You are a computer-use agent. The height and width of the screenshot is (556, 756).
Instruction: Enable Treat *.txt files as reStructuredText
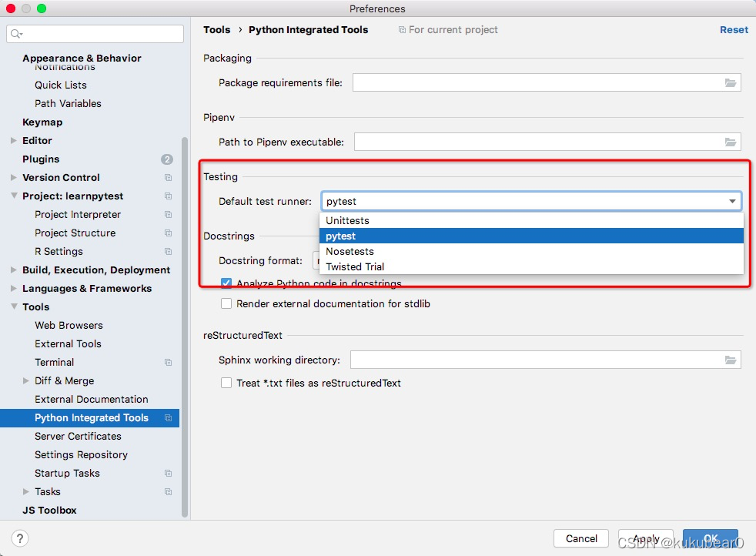[226, 383]
